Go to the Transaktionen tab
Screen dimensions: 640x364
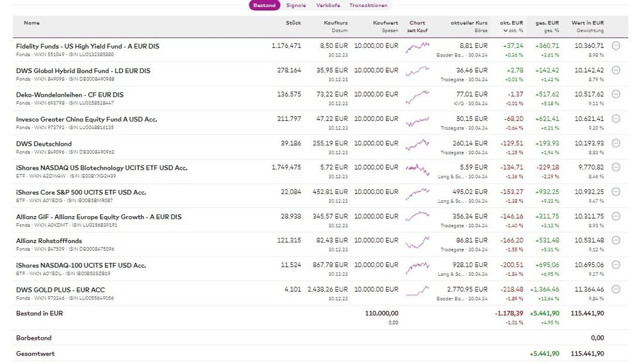pos(368,5)
